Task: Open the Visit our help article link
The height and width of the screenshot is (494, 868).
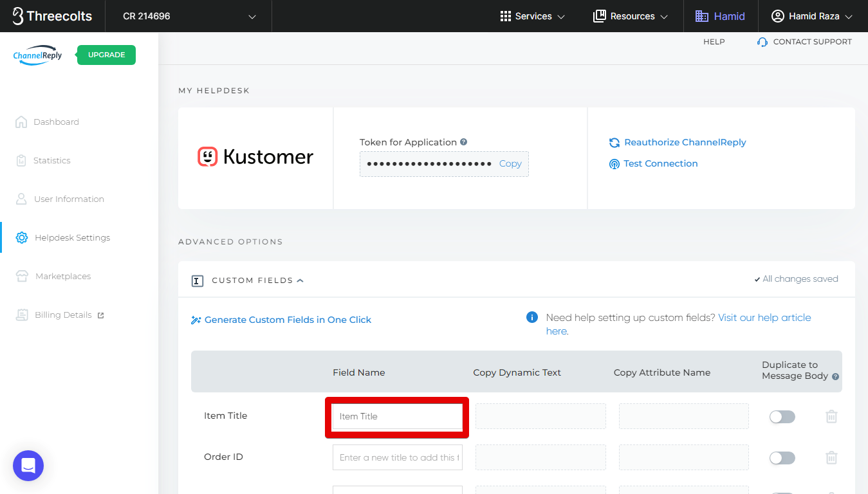Action: tap(764, 318)
